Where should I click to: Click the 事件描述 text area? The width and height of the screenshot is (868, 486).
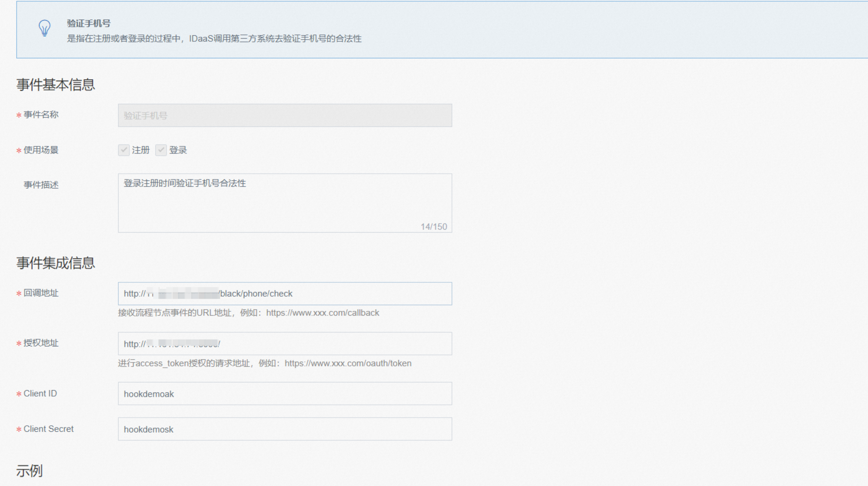pyautogui.click(x=285, y=203)
